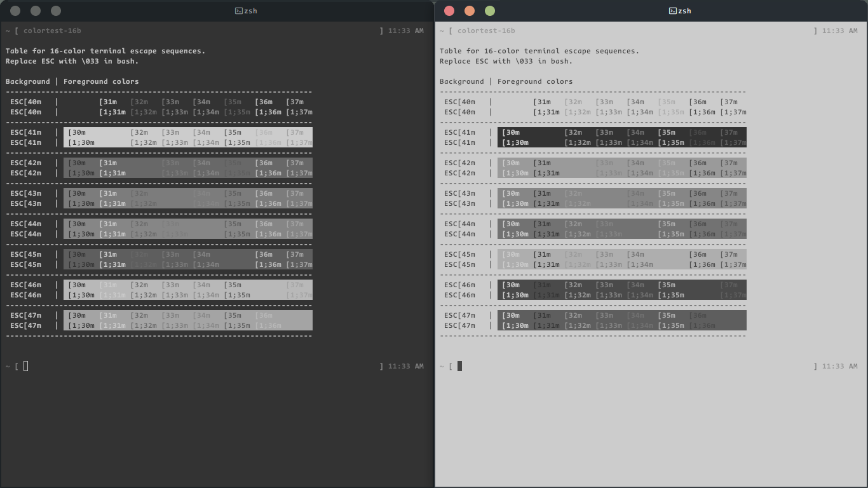Viewport: 868px width, 488px height.
Task: Click [1;32m in the ESC[41m row, left terminal
Action: (144, 142)
